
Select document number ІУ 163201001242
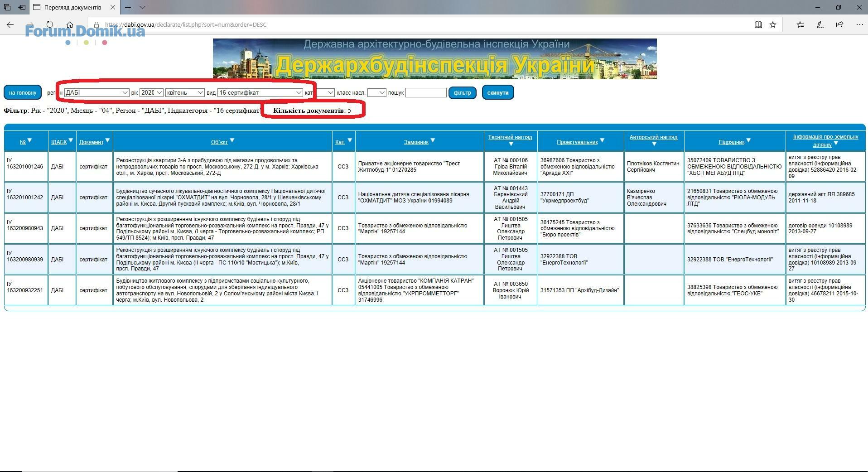pyautogui.click(x=25, y=194)
